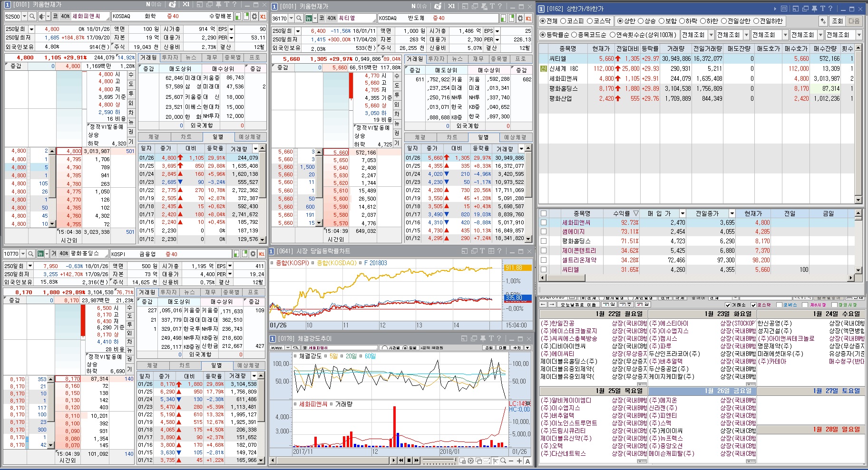Click search magnifier beside stock code 10770
868x470 pixels.
[x=30, y=254]
